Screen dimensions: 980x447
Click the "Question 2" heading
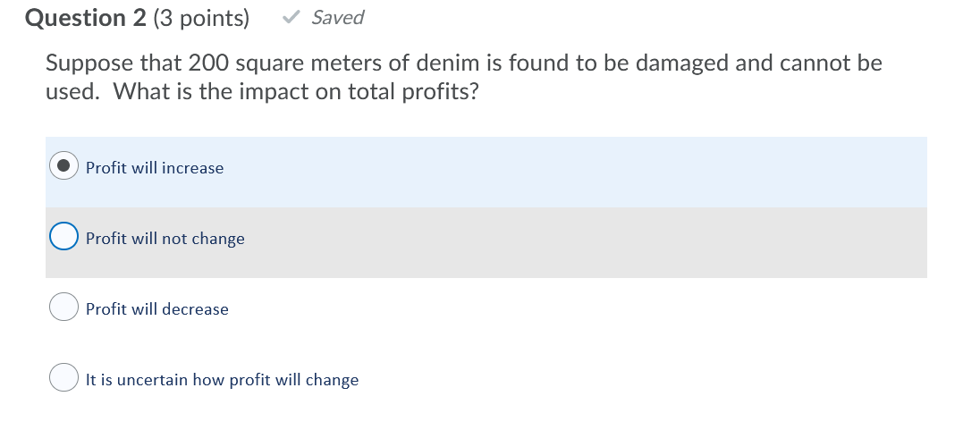(86, 18)
